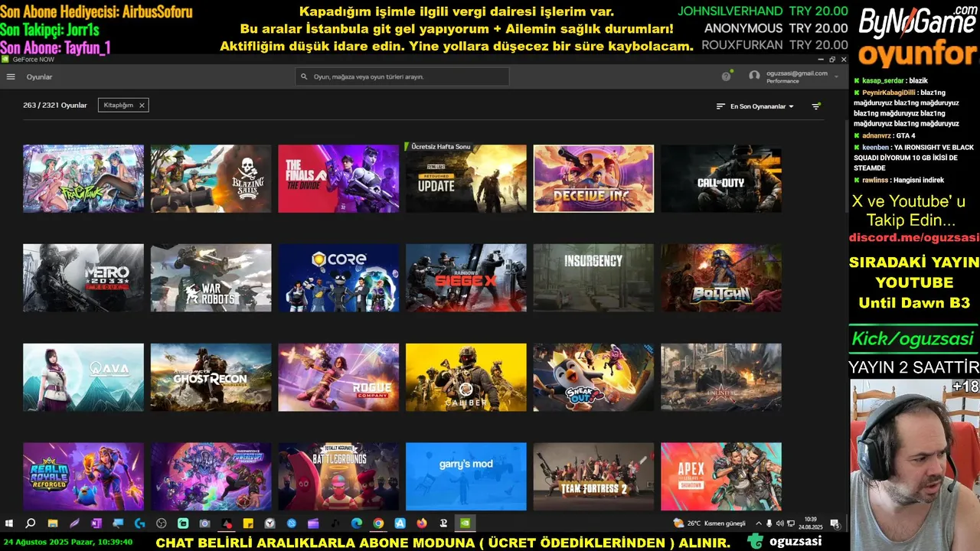Screen dimensions: 980x551
Task: Open the Windows Start menu
Action: [8, 523]
